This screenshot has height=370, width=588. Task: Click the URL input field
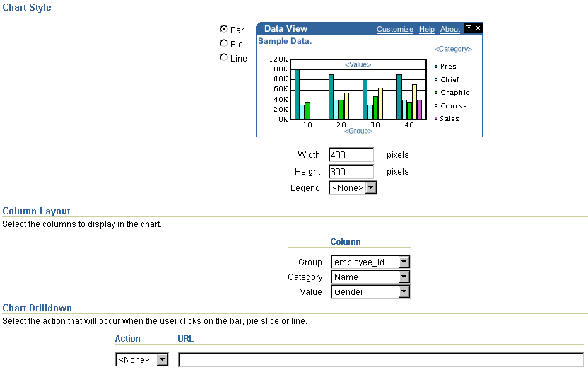[x=381, y=360]
